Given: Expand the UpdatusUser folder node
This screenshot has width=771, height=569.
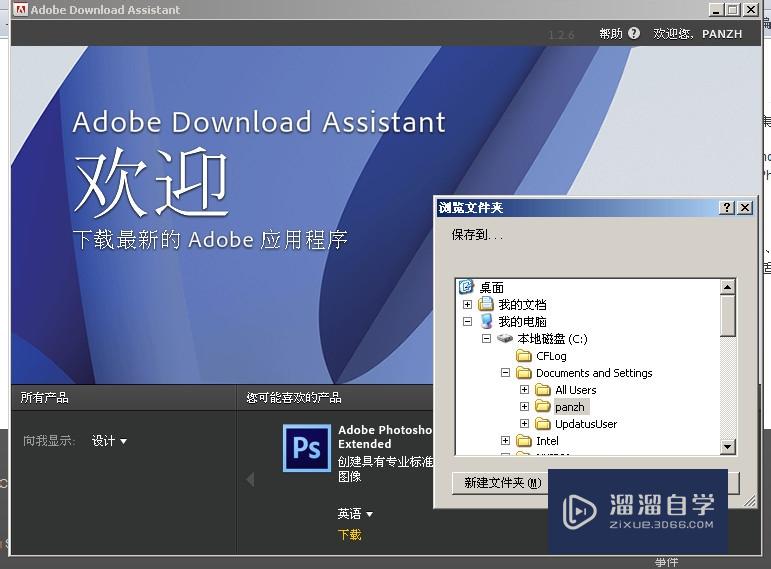Looking at the screenshot, I should 524,423.
